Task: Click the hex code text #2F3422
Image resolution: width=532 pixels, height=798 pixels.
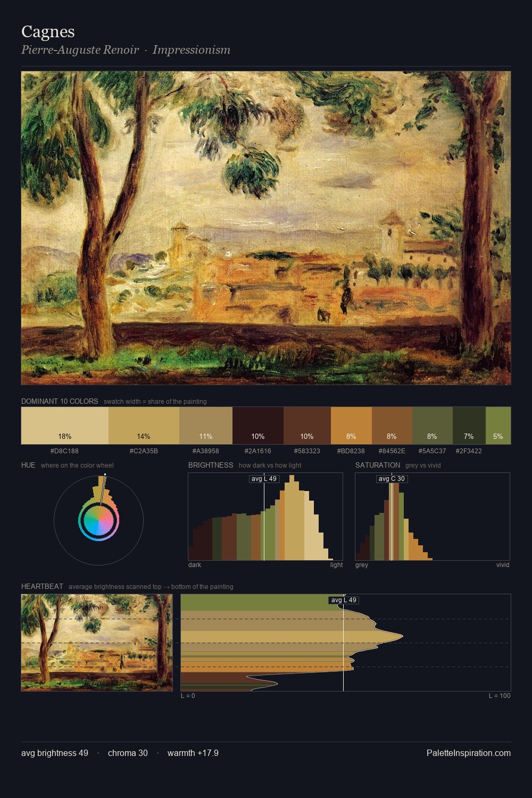Action: pyautogui.click(x=469, y=451)
